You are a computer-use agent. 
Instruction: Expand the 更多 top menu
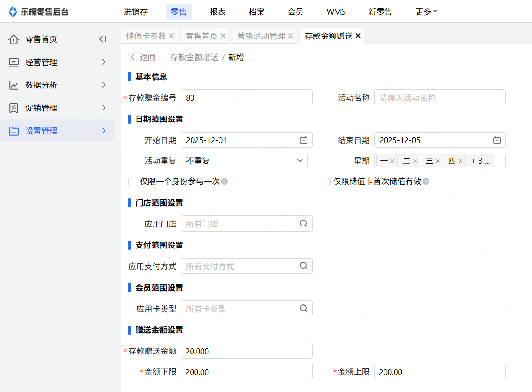[426, 12]
